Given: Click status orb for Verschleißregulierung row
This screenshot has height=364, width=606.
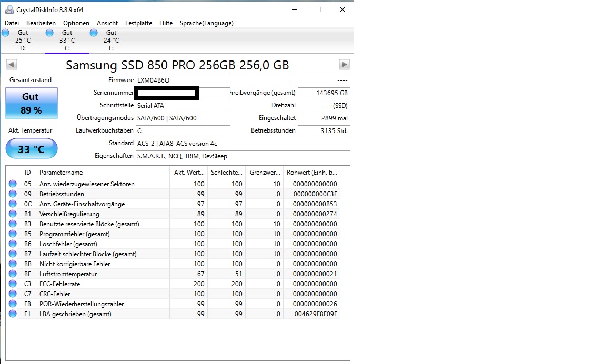Looking at the screenshot, I should 13,214.
